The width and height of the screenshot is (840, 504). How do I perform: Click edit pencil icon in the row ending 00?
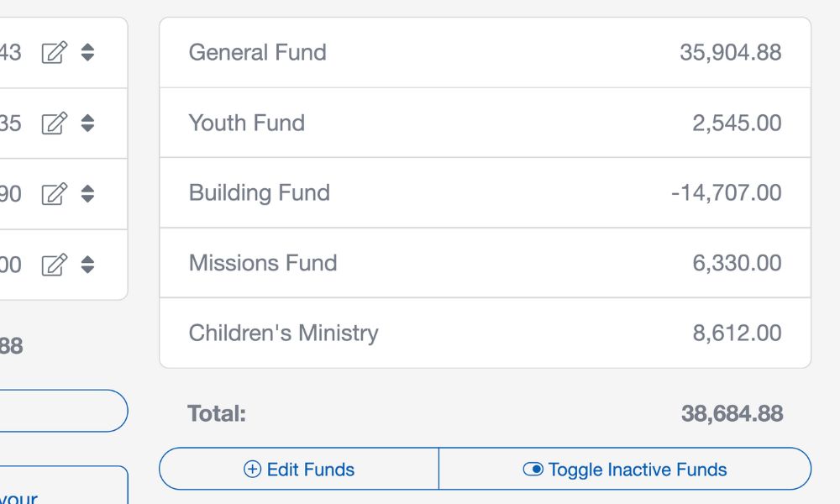click(x=55, y=265)
